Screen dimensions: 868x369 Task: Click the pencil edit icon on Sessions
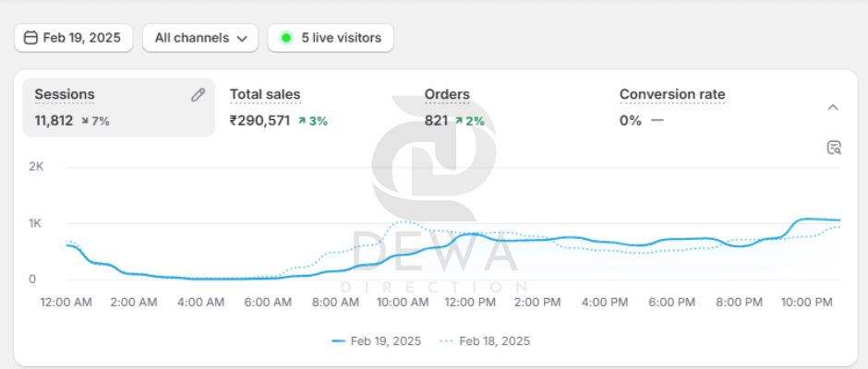(x=198, y=95)
